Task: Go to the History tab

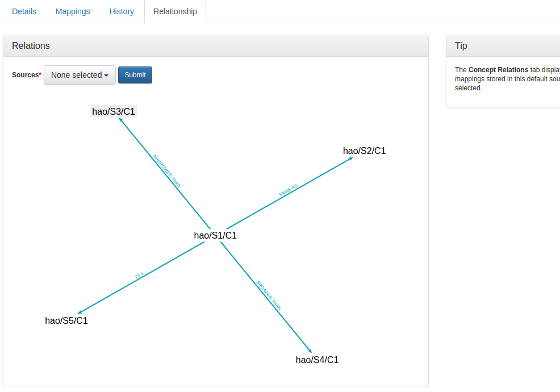Action: [122, 11]
